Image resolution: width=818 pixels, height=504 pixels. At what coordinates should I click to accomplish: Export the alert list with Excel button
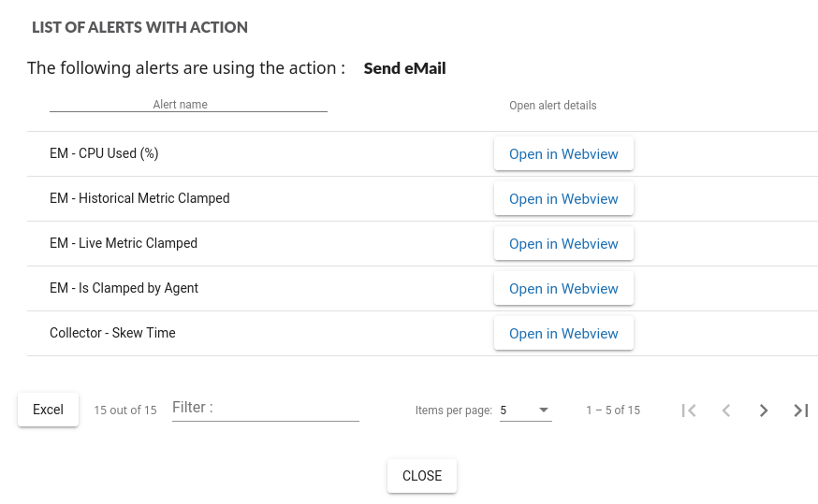click(x=48, y=410)
